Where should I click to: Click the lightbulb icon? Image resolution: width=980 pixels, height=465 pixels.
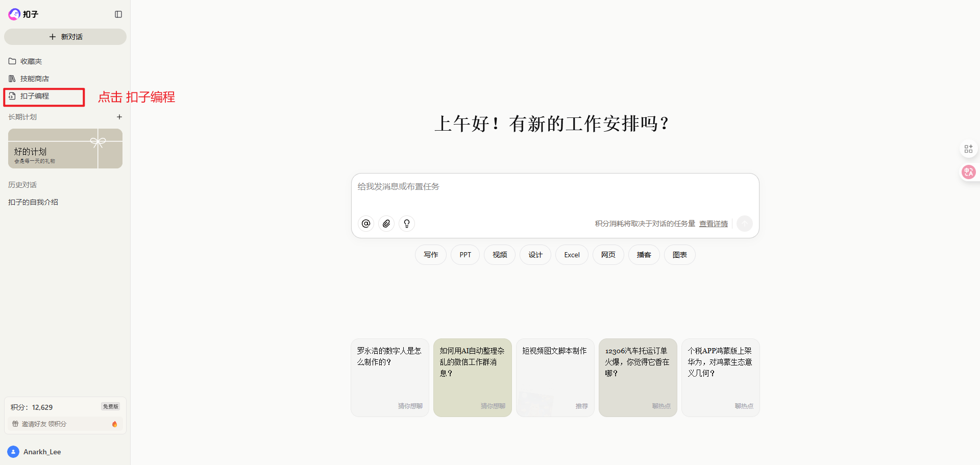pos(407,224)
